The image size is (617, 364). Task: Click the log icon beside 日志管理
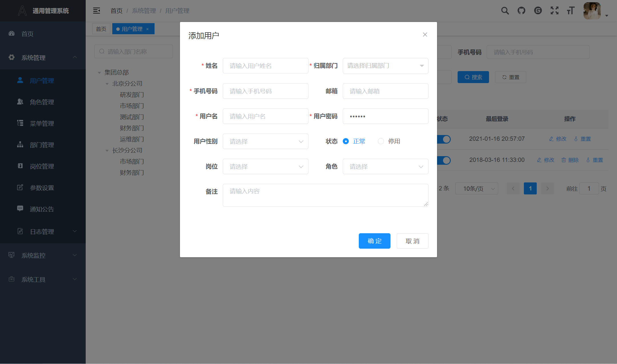pos(20,231)
